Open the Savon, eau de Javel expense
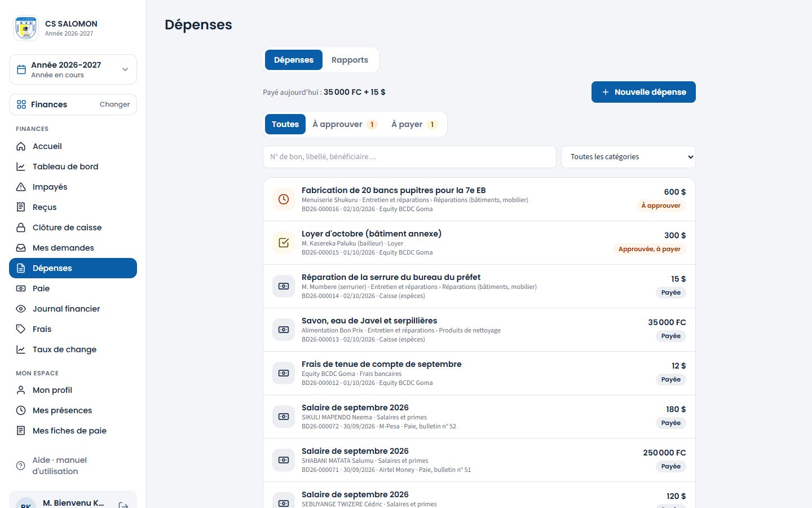Viewport: 812px width, 508px height. (x=479, y=330)
